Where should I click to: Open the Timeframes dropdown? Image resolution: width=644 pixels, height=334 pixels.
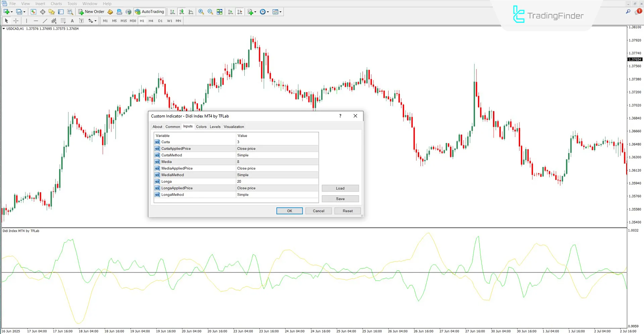click(x=264, y=12)
